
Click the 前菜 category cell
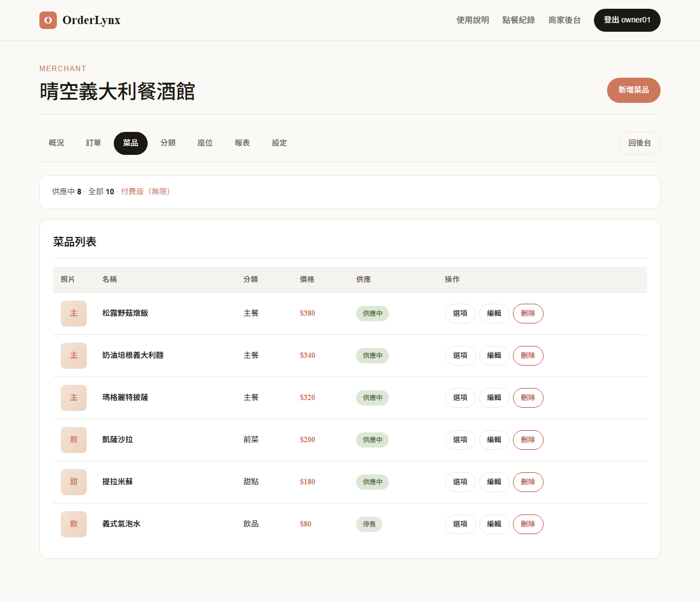click(x=251, y=440)
